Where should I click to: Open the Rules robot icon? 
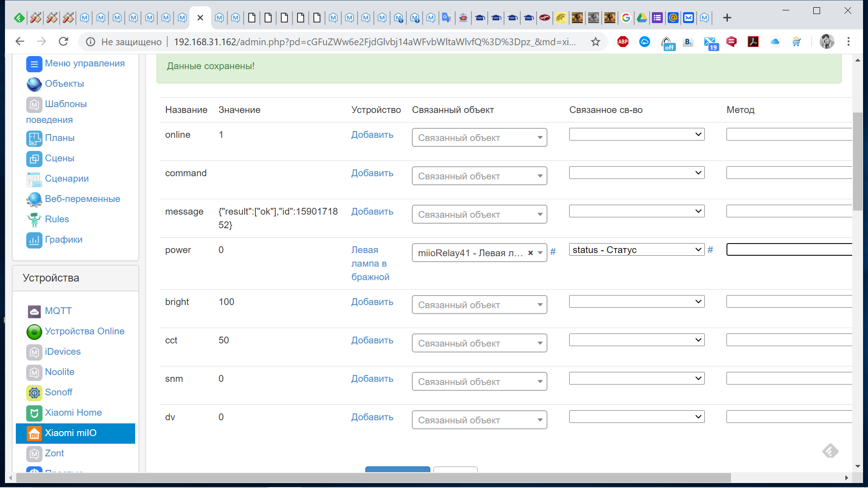pyautogui.click(x=34, y=220)
